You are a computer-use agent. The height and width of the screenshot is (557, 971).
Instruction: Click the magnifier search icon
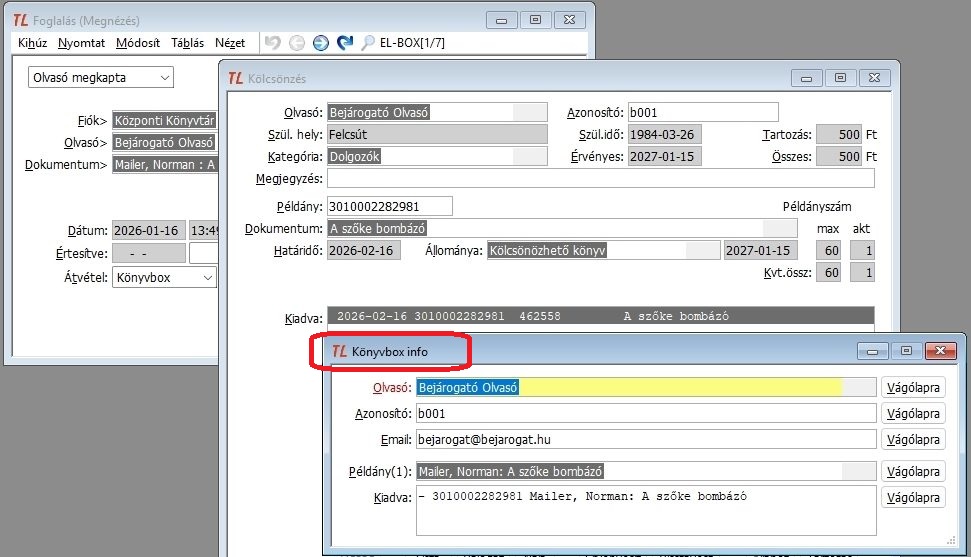368,43
